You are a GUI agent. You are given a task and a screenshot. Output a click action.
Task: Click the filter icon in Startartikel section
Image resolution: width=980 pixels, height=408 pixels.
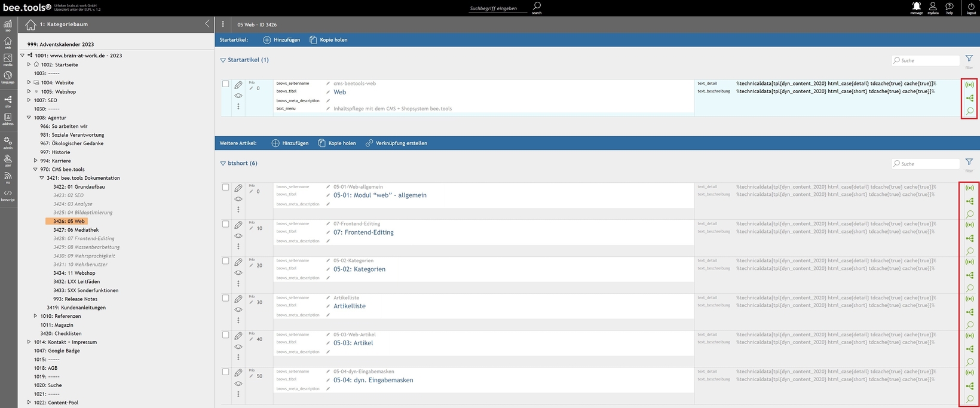[969, 60]
